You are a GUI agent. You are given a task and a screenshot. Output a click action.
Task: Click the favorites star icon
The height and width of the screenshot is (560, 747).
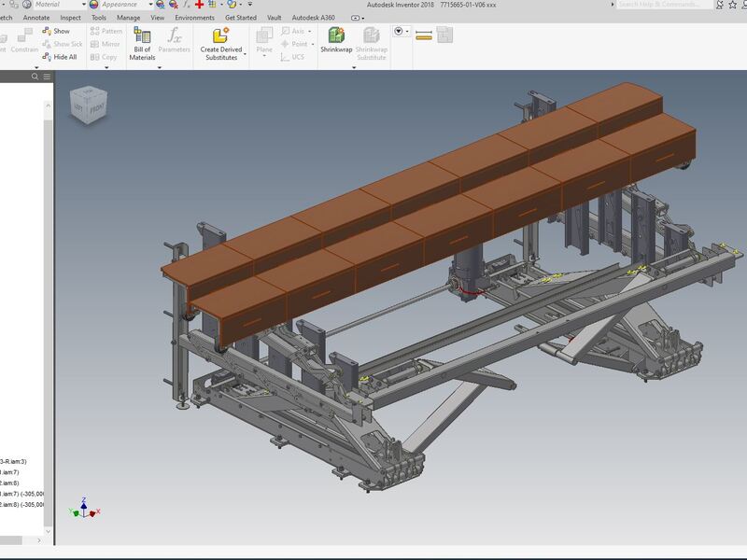[732, 5]
